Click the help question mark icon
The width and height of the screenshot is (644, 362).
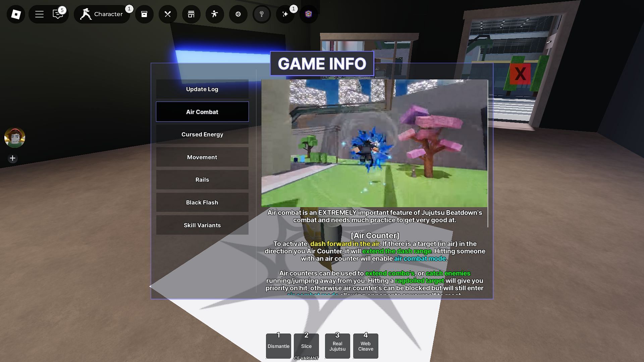pos(261,14)
